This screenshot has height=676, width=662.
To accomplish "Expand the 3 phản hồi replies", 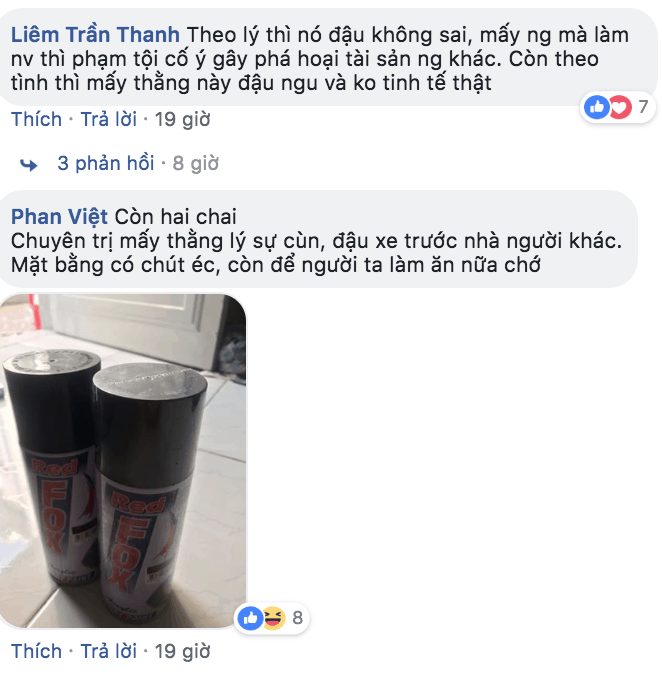I will click(106, 163).
